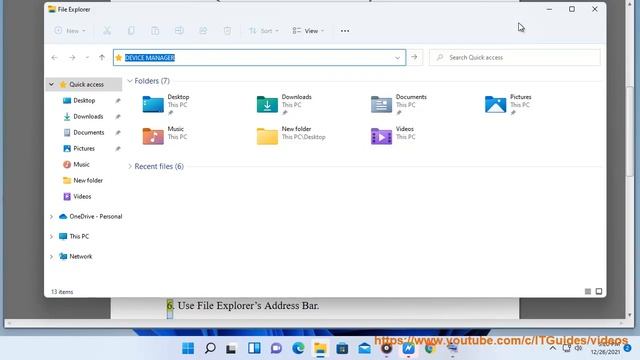Select This PC in sidebar
This screenshot has height=360, width=640.
click(79, 236)
